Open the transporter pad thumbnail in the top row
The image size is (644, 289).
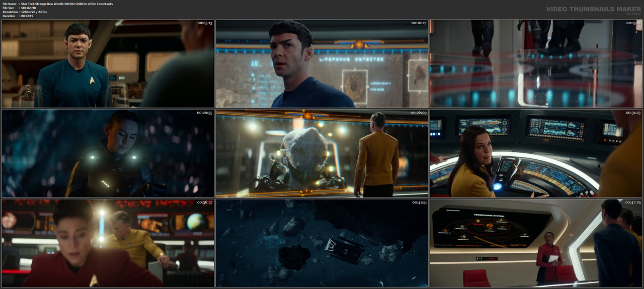[536, 64]
